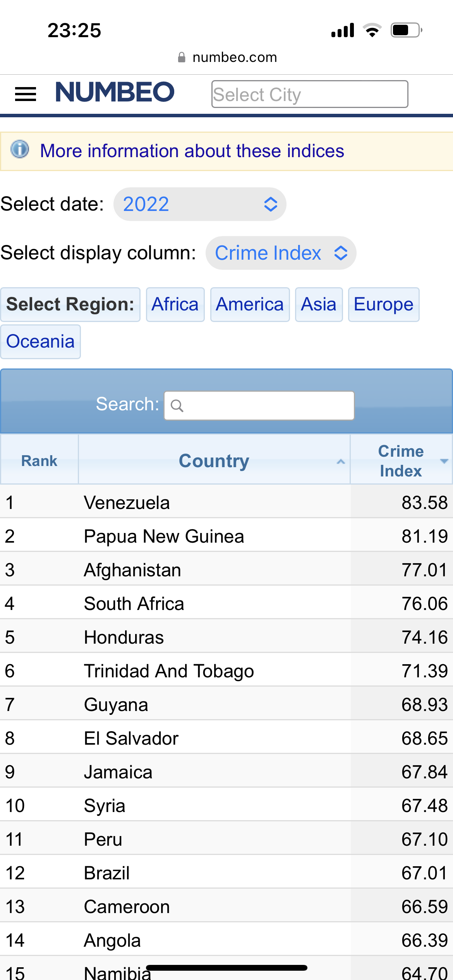Open the Crime Index display column dropdown
Screen dimensions: 453x980
[x=281, y=253]
